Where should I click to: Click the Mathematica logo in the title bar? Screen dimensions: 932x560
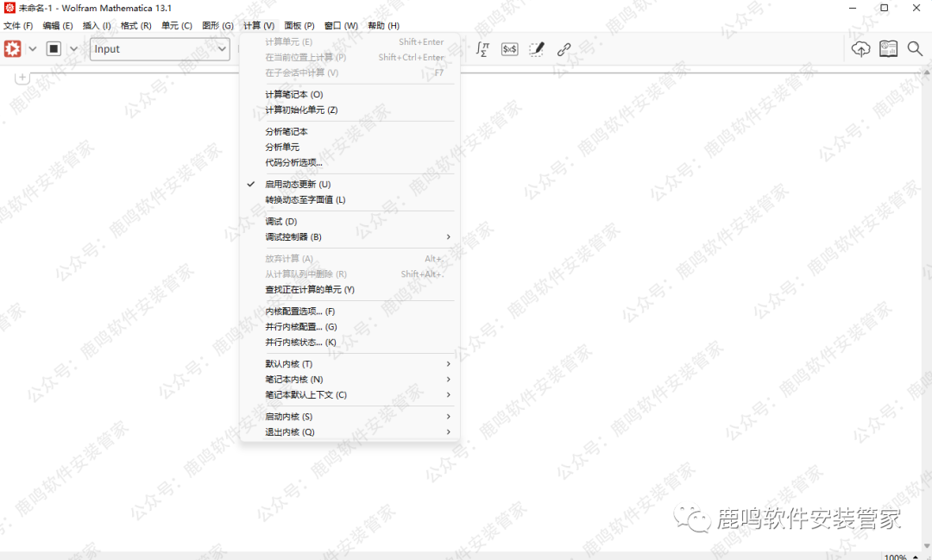(x=9, y=8)
